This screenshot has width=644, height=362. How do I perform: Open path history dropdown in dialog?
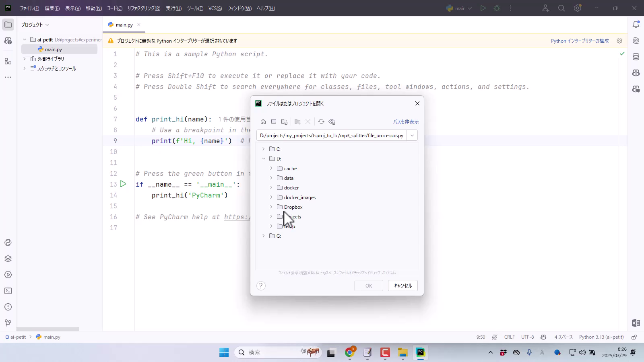[x=412, y=136]
